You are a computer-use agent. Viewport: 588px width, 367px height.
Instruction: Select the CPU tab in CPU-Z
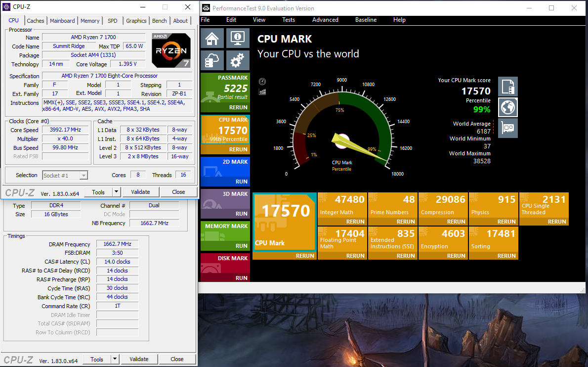coord(13,20)
